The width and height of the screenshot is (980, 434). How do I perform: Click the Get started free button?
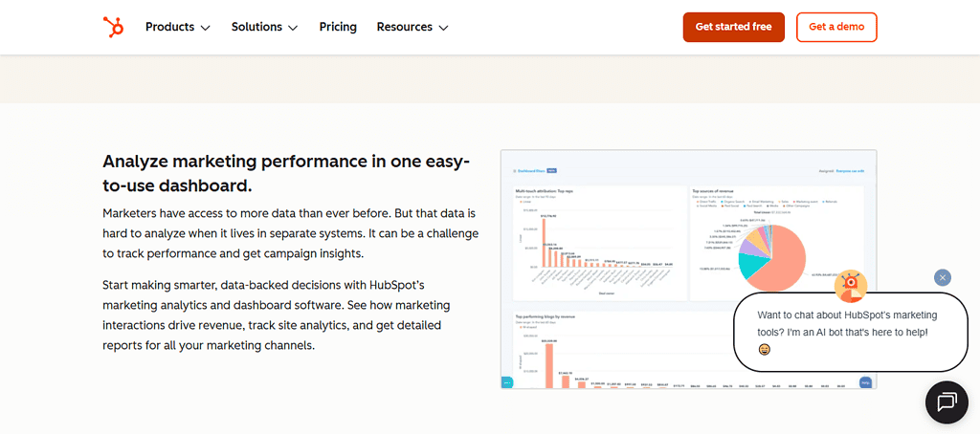pos(733,27)
